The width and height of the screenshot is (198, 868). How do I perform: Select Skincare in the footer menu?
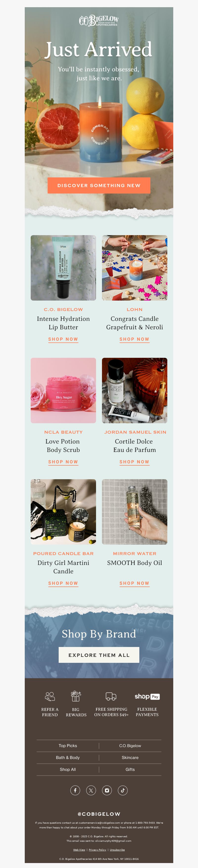tap(130, 757)
